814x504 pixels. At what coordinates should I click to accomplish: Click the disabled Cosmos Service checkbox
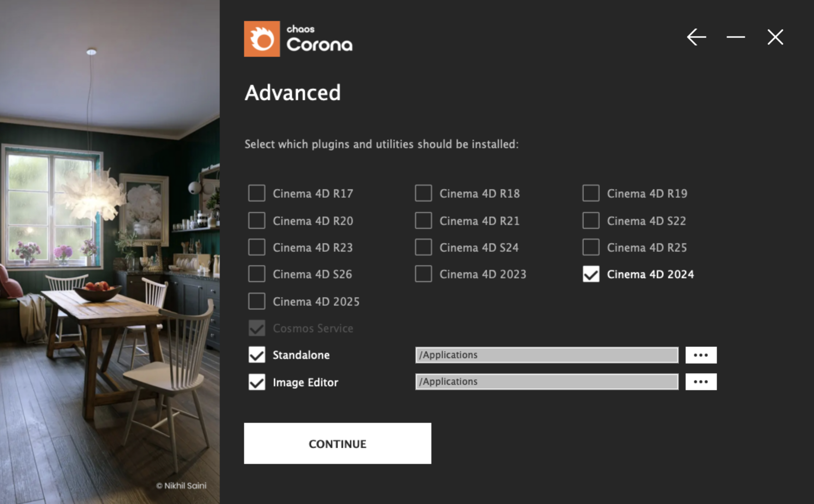coord(257,328)
